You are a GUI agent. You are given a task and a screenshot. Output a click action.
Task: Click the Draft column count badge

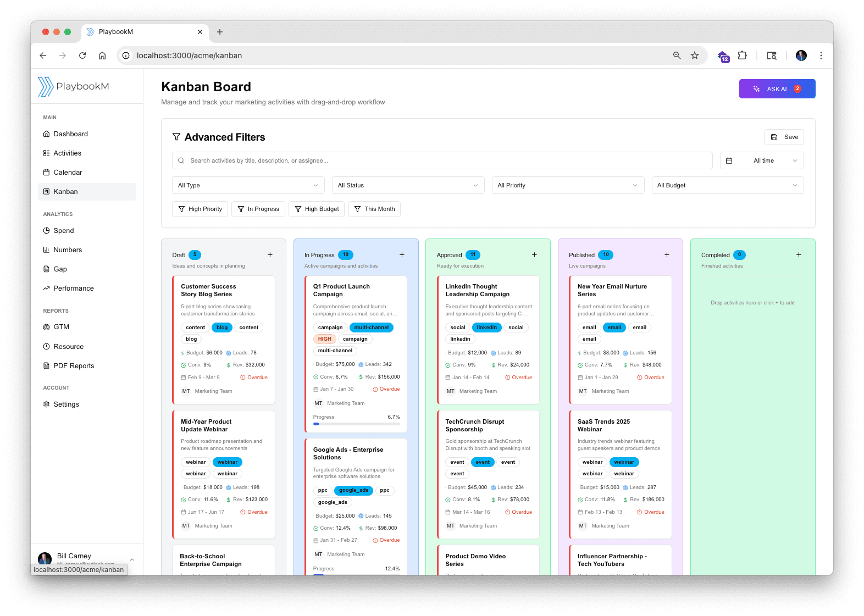point(195,255)
